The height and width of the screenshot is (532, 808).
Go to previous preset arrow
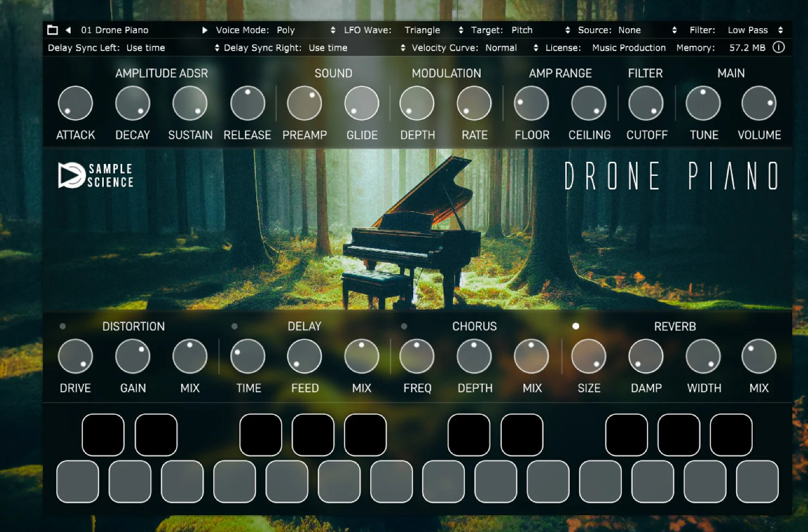[68, 30]
